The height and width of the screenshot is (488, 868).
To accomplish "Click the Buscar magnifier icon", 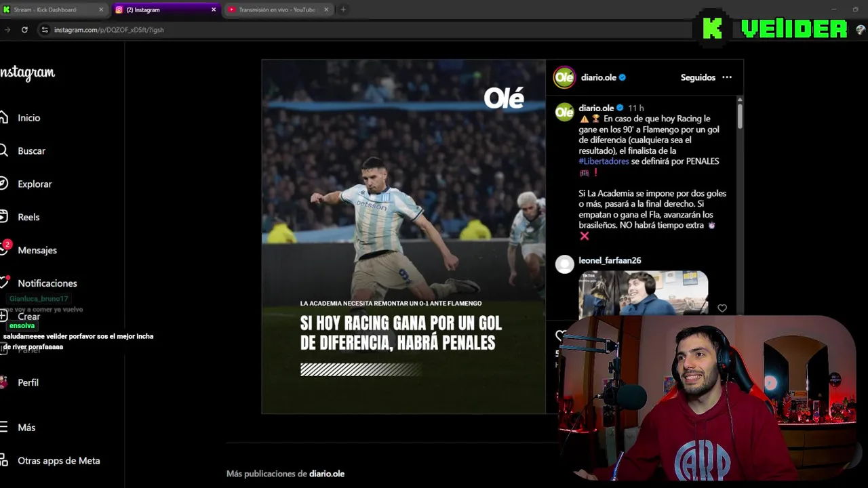I will (x=3, y=150).
